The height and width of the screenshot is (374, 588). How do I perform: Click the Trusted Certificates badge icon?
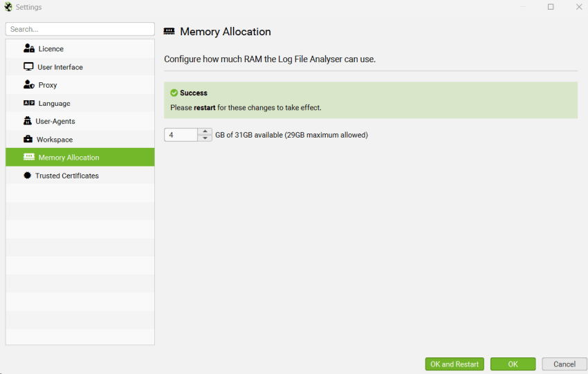(28, 176)
